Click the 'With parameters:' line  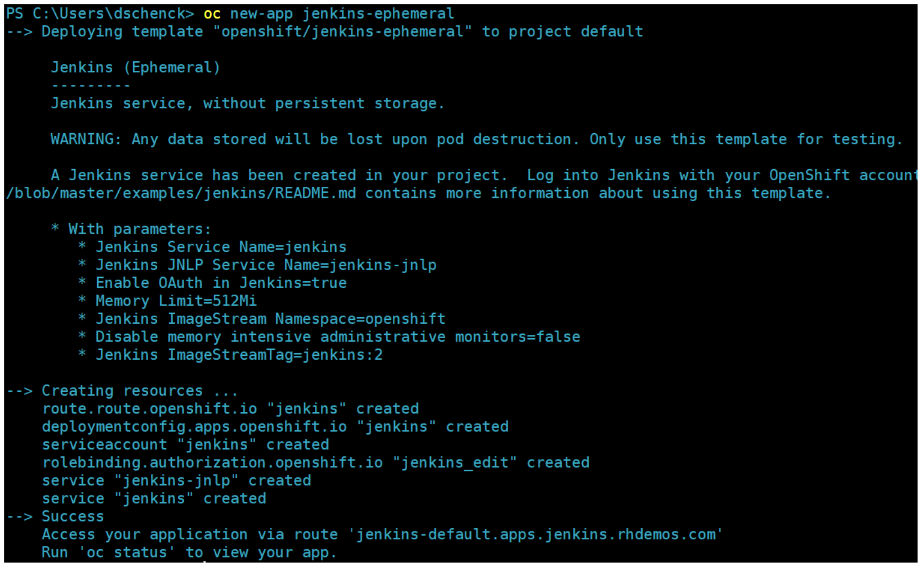click(x=140, y=229)
